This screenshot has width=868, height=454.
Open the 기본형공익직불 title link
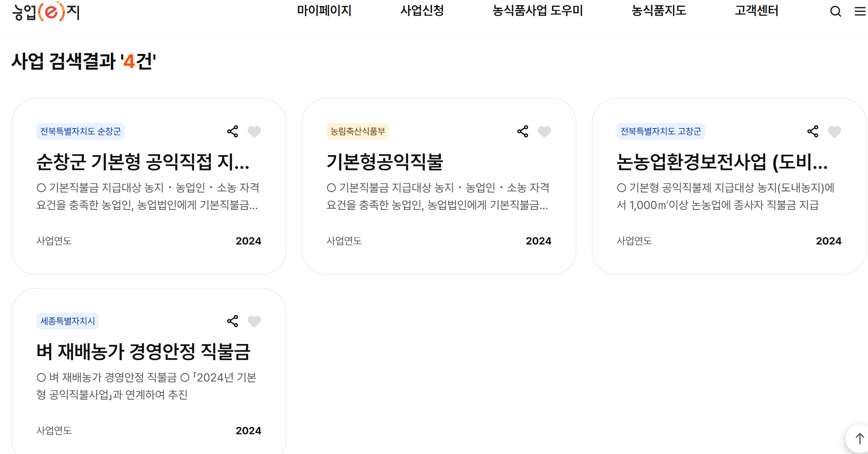[x=384, y=162]
